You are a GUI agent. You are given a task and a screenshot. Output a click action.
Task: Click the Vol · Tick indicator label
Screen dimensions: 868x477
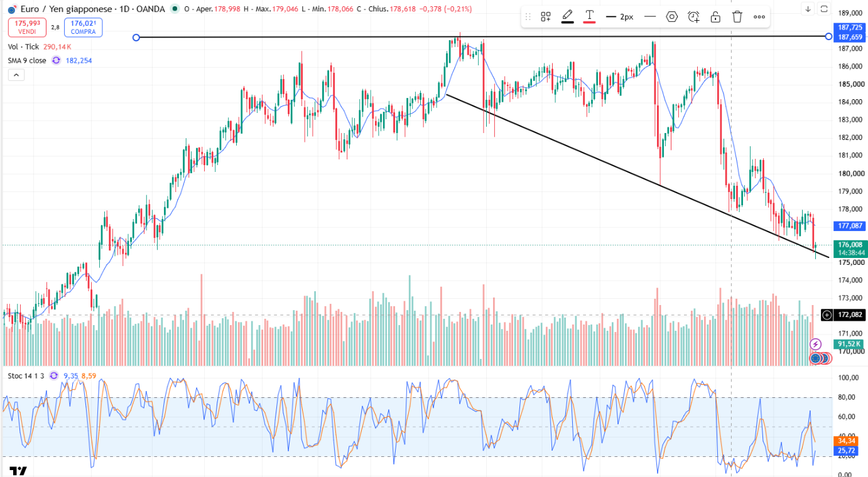pos(23,46)
